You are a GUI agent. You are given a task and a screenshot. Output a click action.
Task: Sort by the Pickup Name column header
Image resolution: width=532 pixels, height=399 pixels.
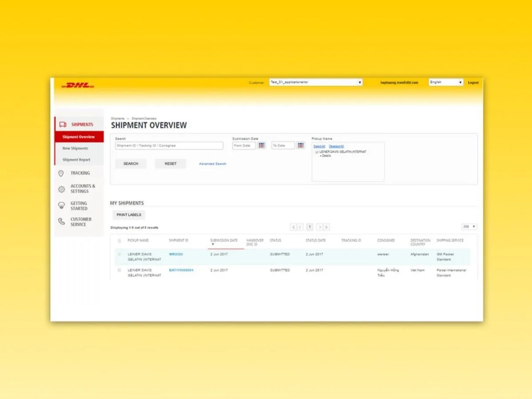(138, 240)
